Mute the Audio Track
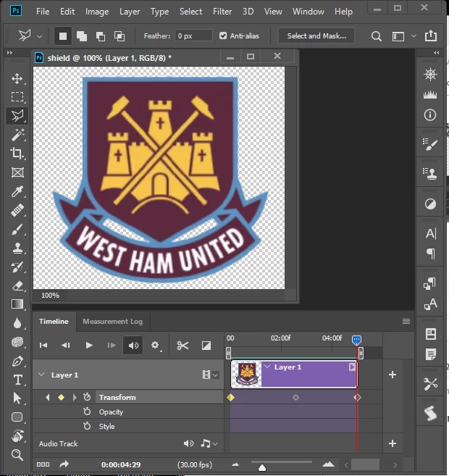The image size is (449, 476). pyautogui.click(x=188, y=443)
